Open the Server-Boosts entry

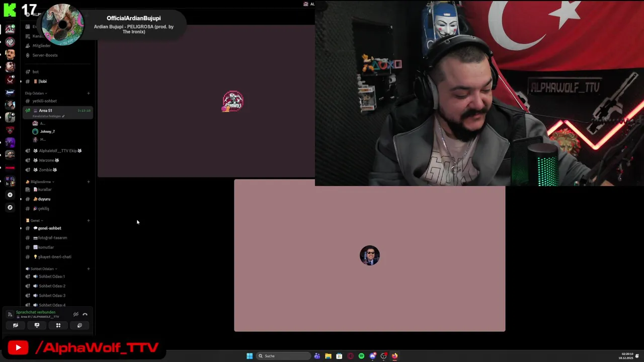pyautogui.click(x=45, y=55)
